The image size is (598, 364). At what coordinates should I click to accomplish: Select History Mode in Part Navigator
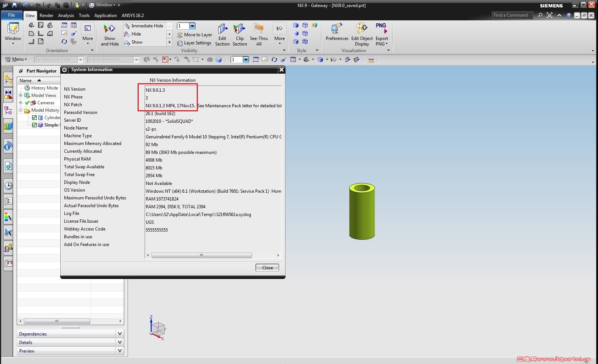pos(41,88)
